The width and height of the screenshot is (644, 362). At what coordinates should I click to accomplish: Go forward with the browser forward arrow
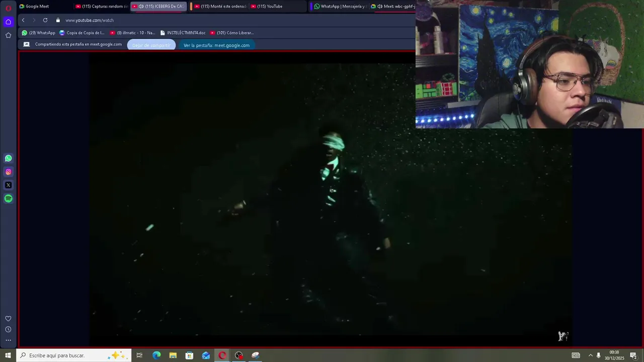34,20
